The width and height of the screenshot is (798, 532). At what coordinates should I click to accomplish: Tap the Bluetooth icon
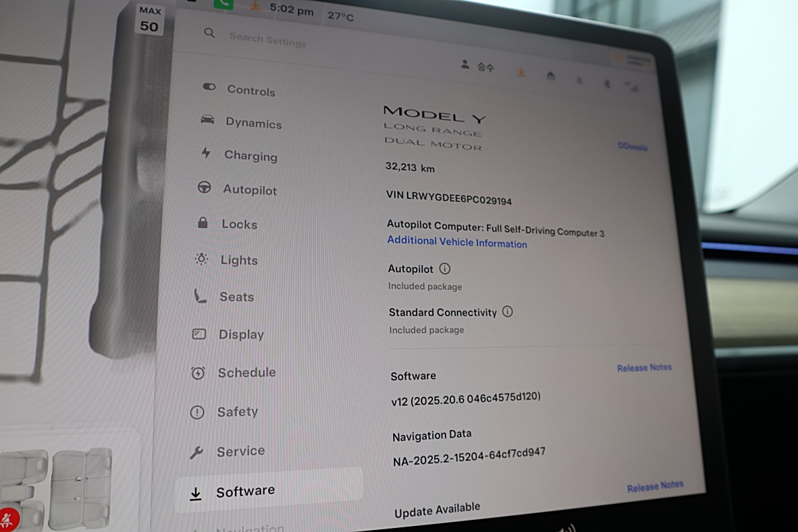[x=606, y=84]
